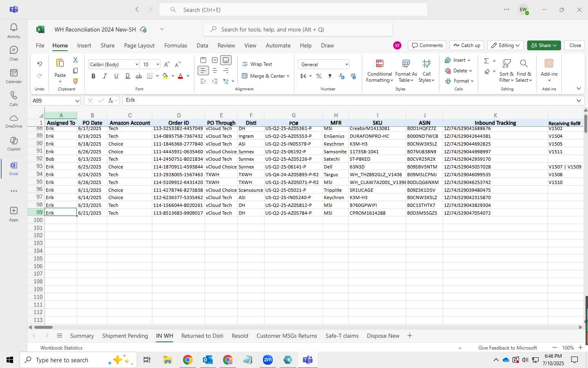Open Find & Select
588x368 pixels.
(524, 71)
